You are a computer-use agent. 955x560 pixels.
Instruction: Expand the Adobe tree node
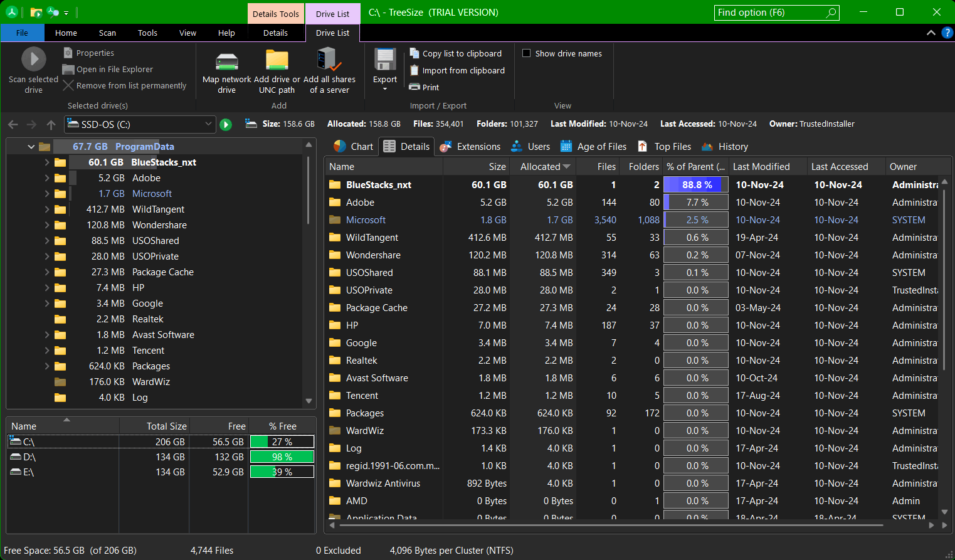(46, 178)
